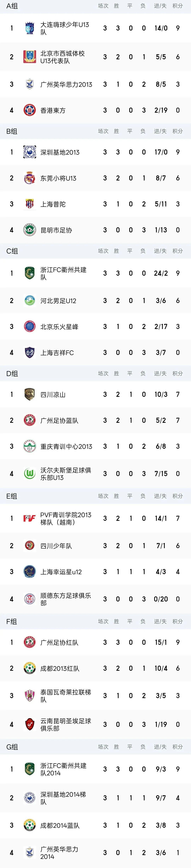Click the 云南昆明圣埃足球俱乐部 red logo
This screenshot has height=868, width=191.
(30, 724)
